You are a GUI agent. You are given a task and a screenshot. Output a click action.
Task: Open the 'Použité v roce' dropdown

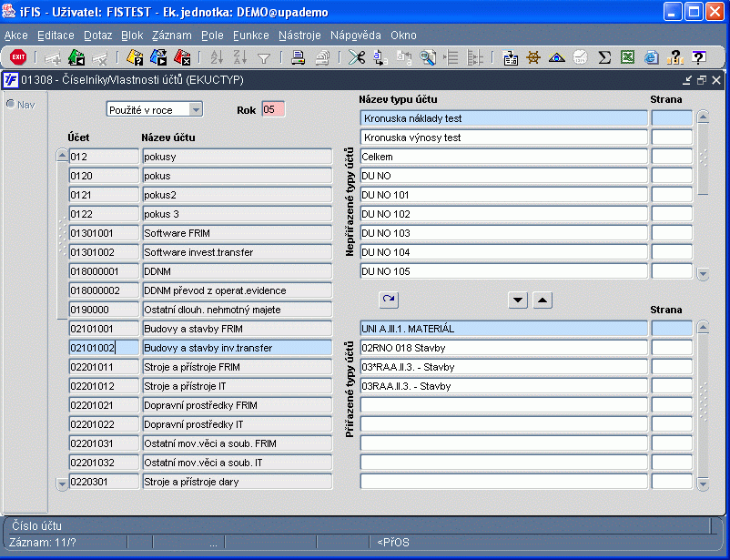(196, 110)
